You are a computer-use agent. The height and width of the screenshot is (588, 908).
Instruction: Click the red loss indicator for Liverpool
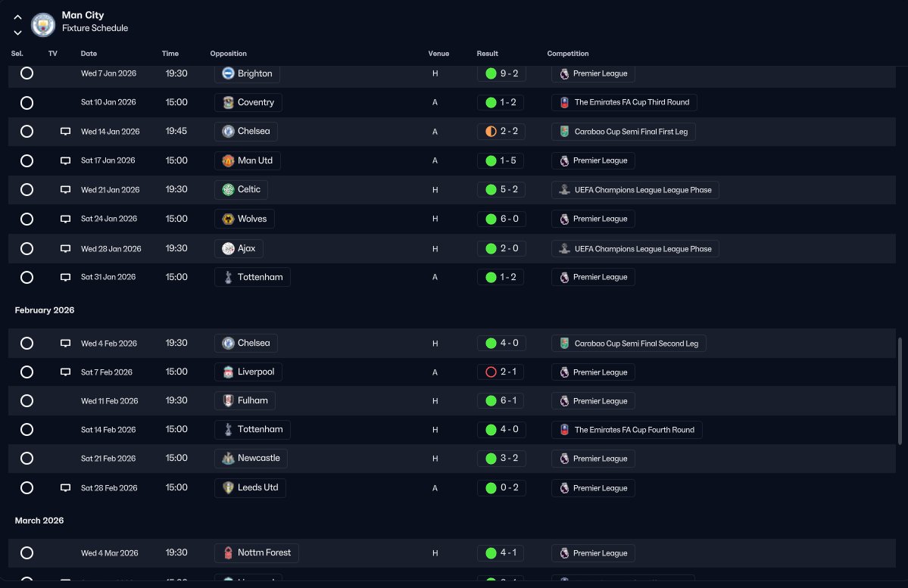point(491,372)
